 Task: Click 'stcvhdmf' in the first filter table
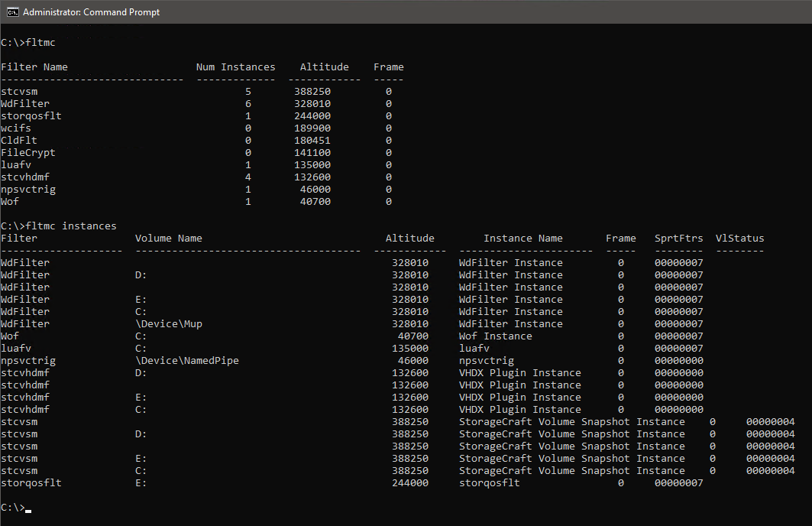(25, 177)
